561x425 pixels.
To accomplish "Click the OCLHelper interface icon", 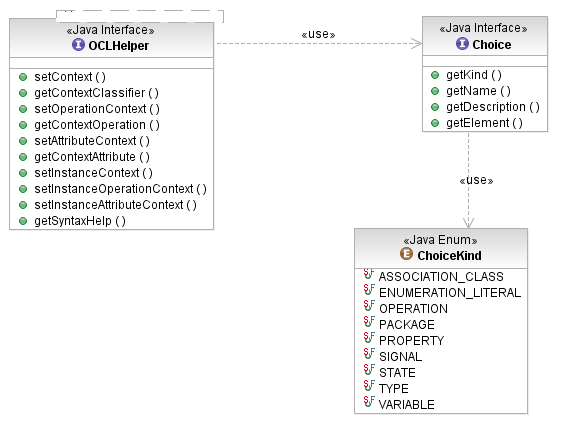I will [78, 45].
